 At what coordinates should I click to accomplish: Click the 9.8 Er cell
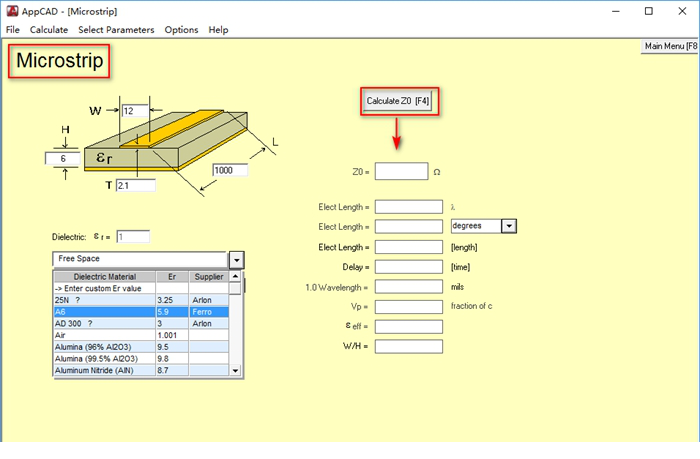[x=172, y=359]
